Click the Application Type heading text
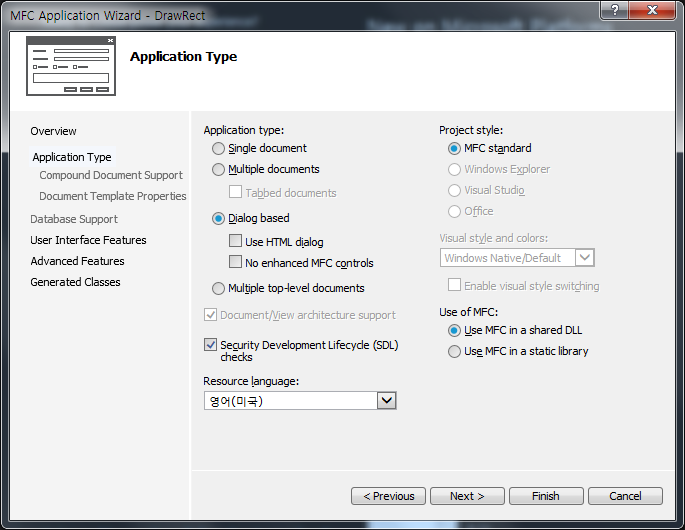 click(x=183, y=57)
